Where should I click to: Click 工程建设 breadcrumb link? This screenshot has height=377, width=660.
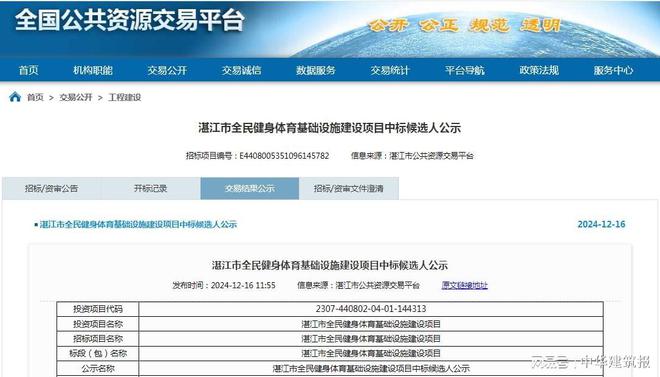125,98
